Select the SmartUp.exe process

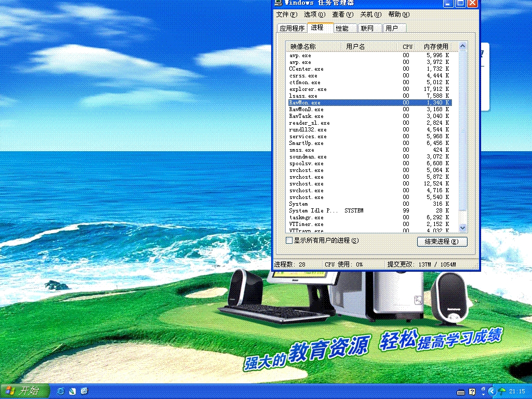pos(370,143)
